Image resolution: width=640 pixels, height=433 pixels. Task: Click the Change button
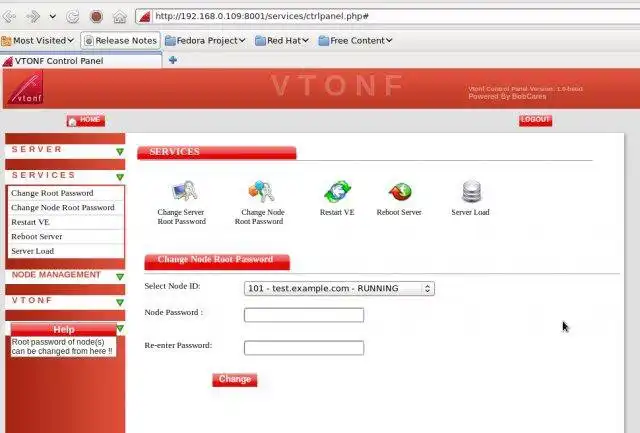coord(235,380)
